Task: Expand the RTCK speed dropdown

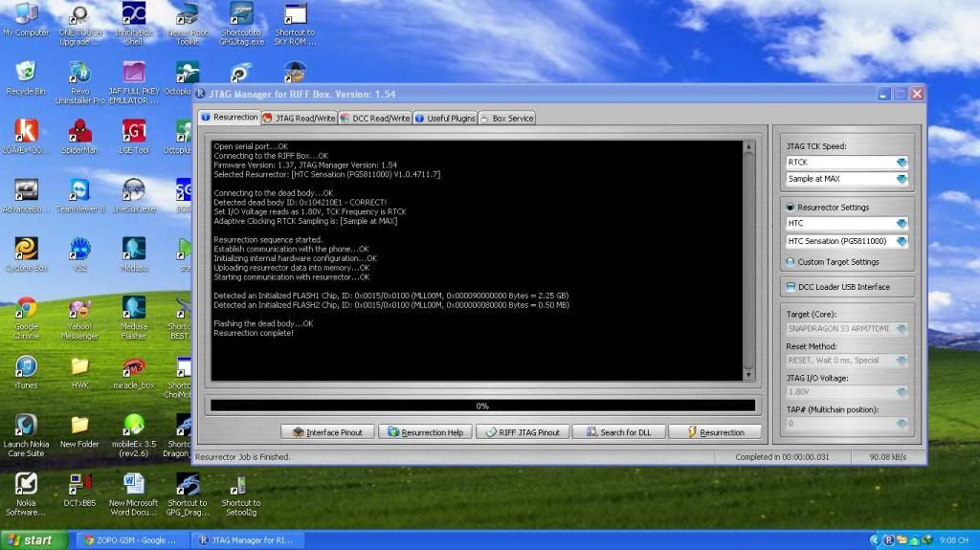Action: point(902,162)
